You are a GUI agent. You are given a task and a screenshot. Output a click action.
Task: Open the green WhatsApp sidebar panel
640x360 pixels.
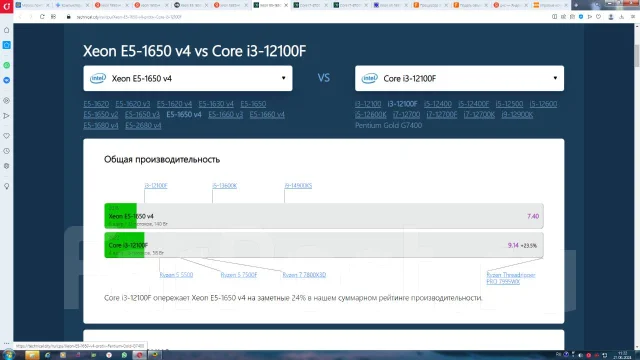click(x=7, y=65)
